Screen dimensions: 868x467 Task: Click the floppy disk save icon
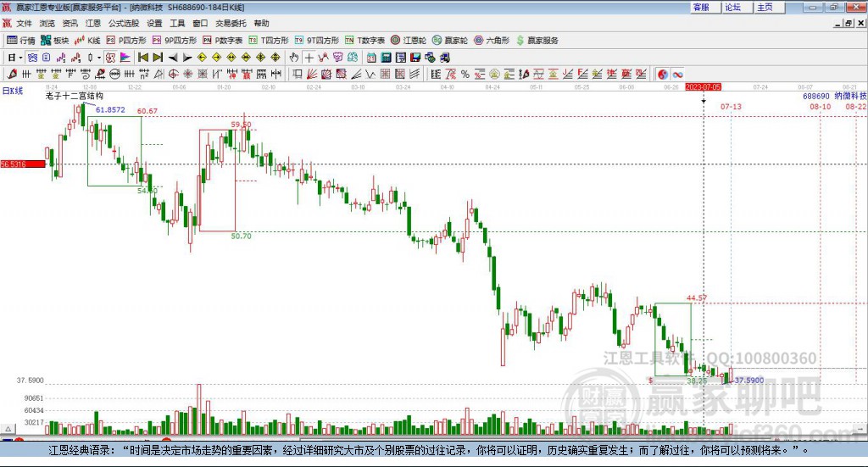coord(415,58)
